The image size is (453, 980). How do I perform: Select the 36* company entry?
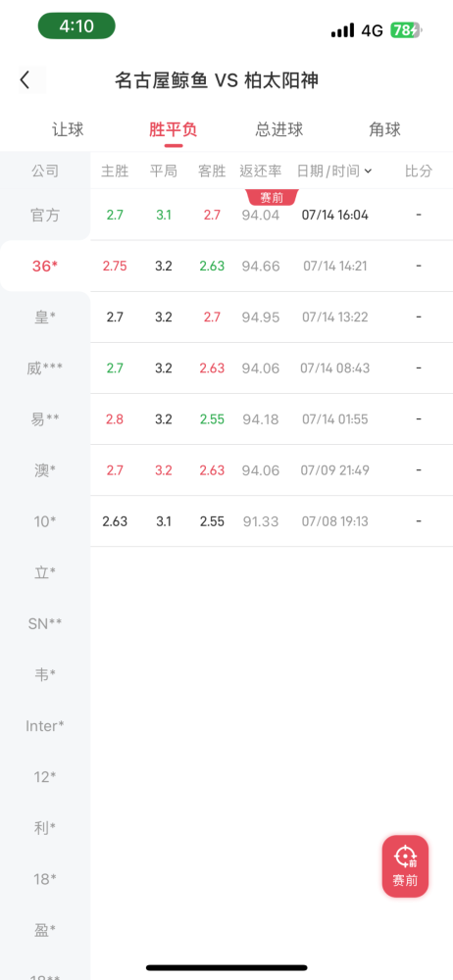[45, 267]
